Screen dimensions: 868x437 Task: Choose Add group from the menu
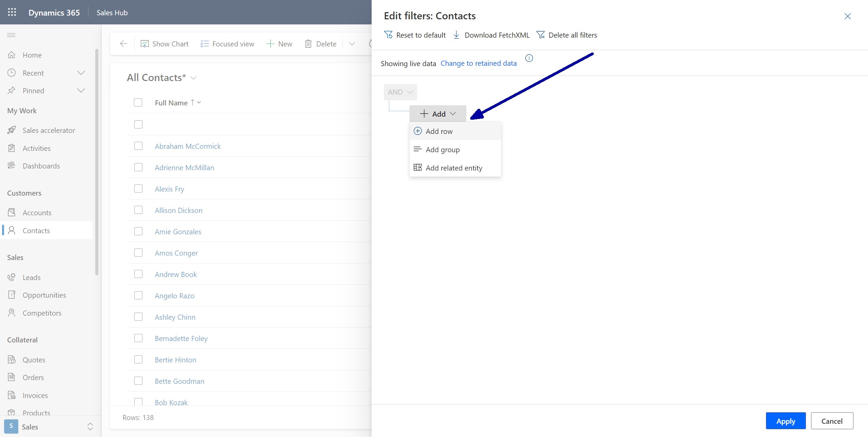[455, 150]
